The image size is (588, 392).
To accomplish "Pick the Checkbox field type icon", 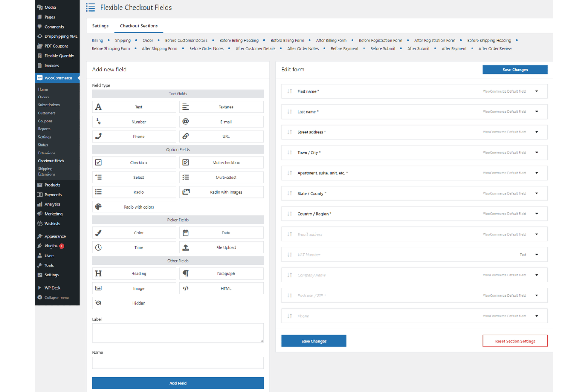I will (99, 162).
